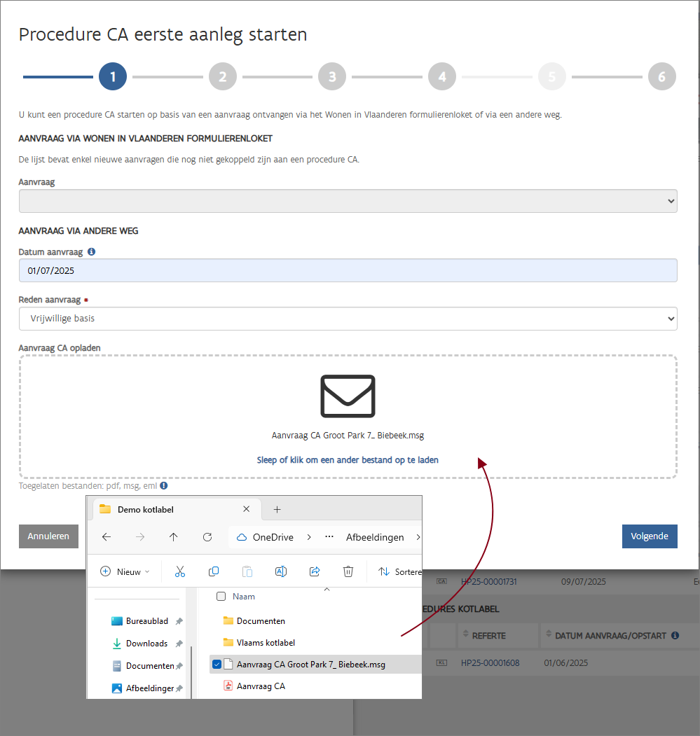Click the Annuleren button
Screen dimensions: 700x736
[48, 536]
